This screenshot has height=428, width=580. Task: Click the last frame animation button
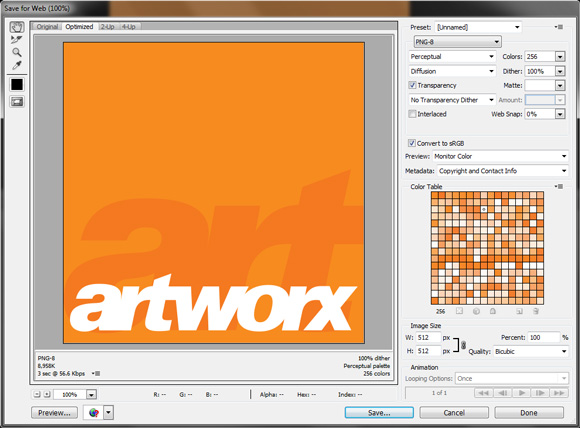click(559, 393)
